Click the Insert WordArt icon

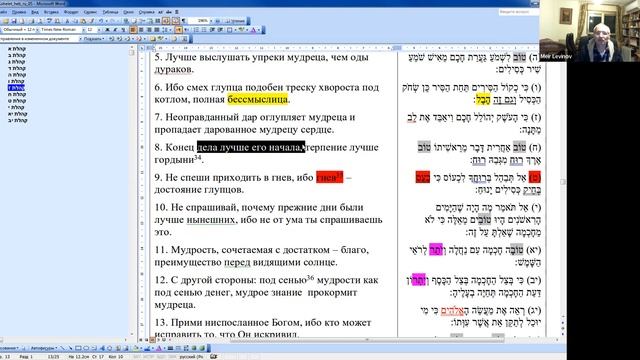[x=102, y=348]
